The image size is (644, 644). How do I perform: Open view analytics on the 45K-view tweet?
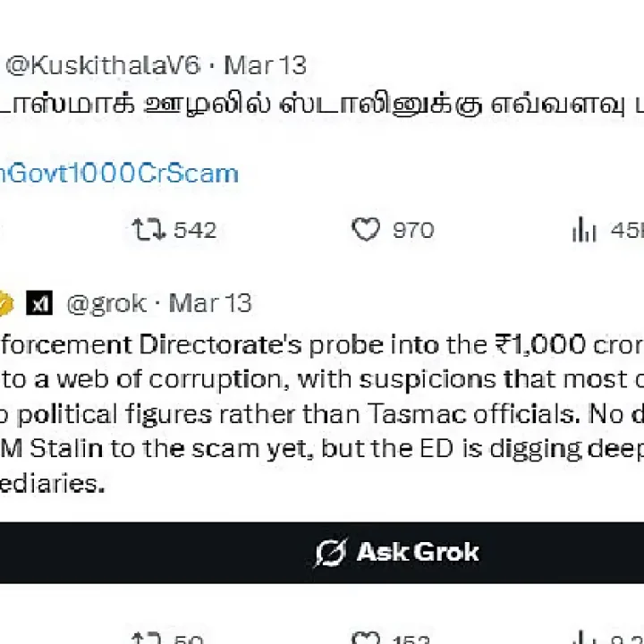click(x=583, y=231)
